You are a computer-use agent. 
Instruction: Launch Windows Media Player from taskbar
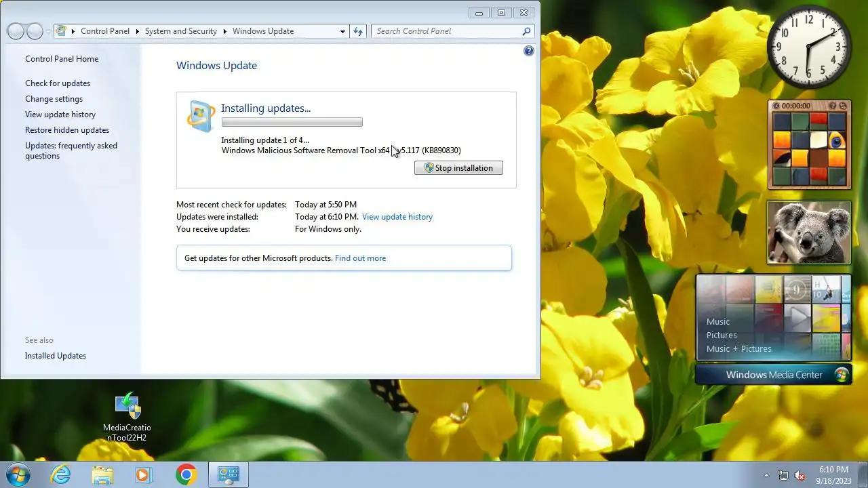(x=144, y=474)
